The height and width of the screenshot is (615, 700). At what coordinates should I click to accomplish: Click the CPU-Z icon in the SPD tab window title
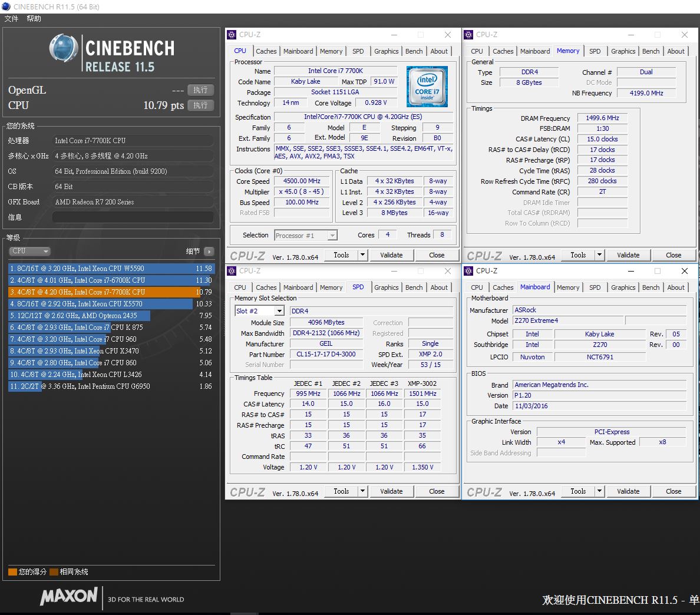[232, 271]
